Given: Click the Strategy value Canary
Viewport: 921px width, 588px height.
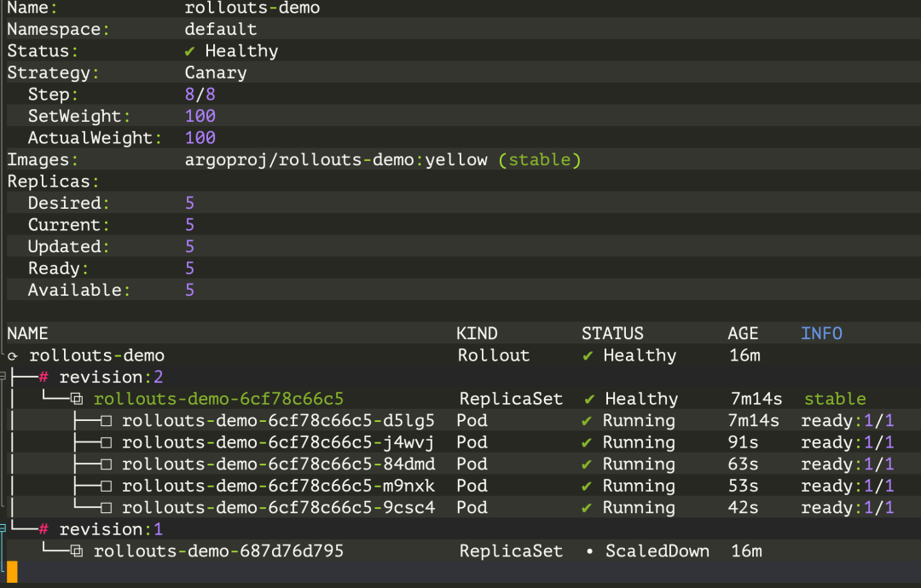Looking at the screenshot, I should [216, 72].
